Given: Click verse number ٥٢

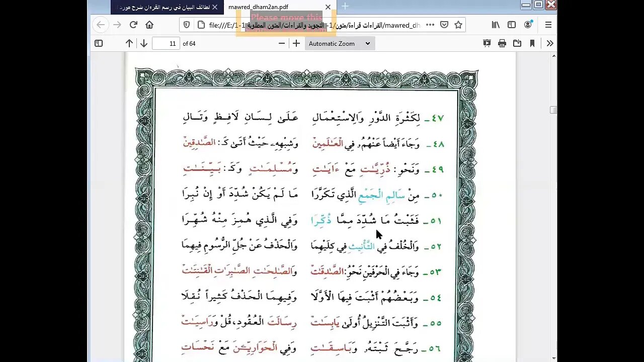Looking at the screenshot, I should 436,247.
